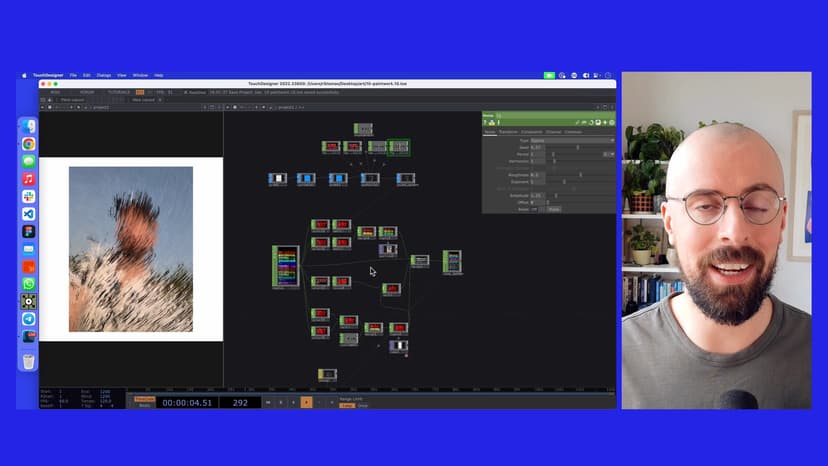Click the step forward transport button

click(332, 403)
